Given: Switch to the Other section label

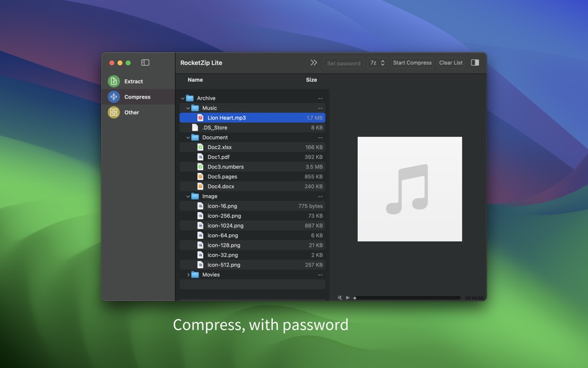Looking at the screenshot, I should (x=132, y=112).
